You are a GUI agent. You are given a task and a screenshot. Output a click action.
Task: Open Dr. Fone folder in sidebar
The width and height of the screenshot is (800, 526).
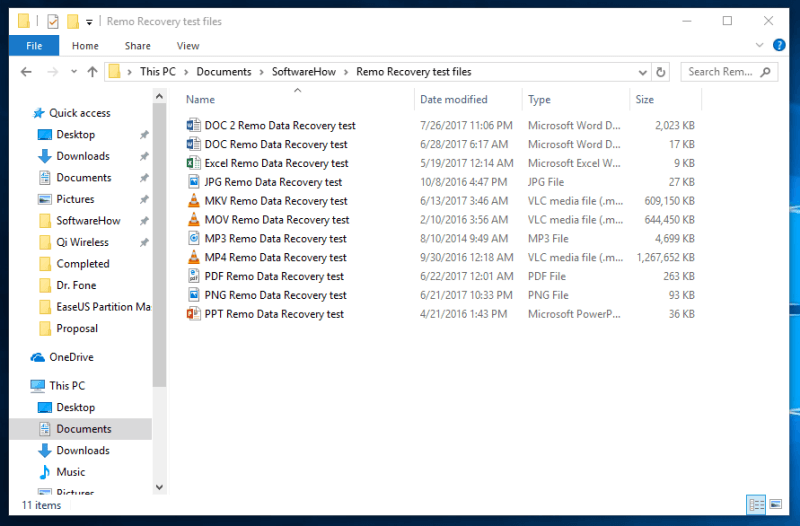[76, 285]
